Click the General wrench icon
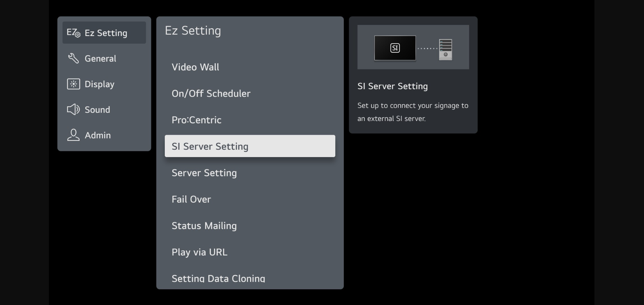 73,58
